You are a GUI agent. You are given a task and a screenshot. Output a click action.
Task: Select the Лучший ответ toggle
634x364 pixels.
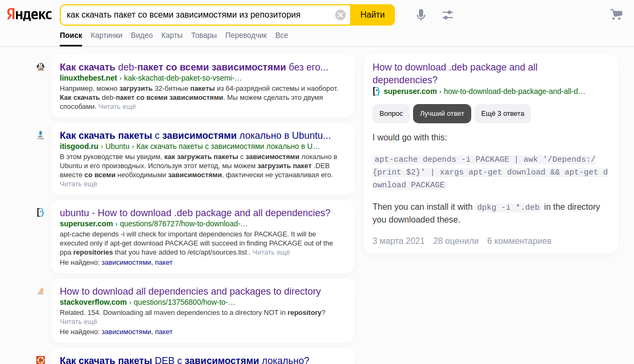442,114
